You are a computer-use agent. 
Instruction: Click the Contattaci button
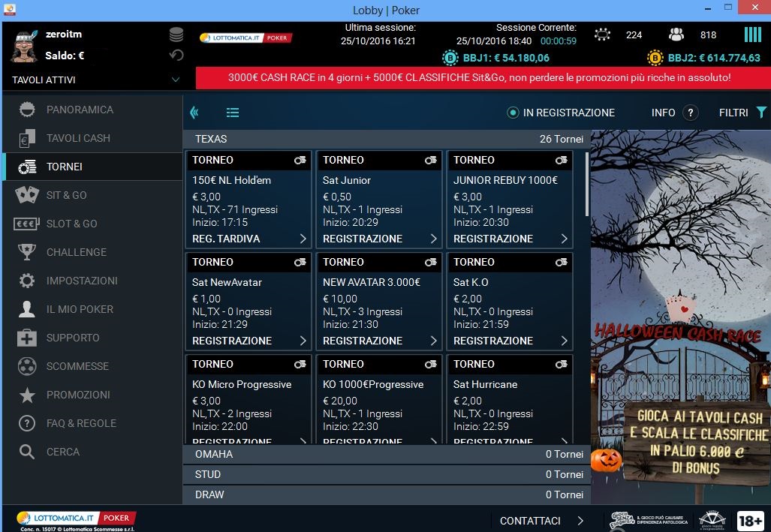tap(542, 521)
